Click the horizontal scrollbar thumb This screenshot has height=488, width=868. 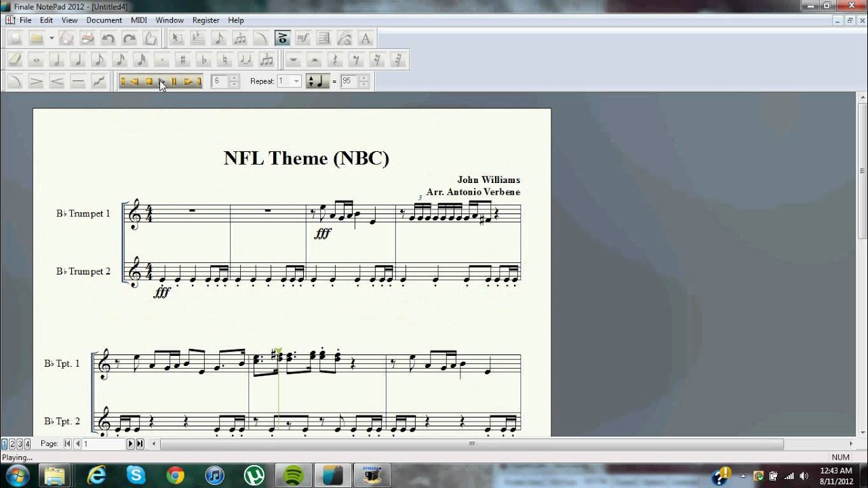471,444
